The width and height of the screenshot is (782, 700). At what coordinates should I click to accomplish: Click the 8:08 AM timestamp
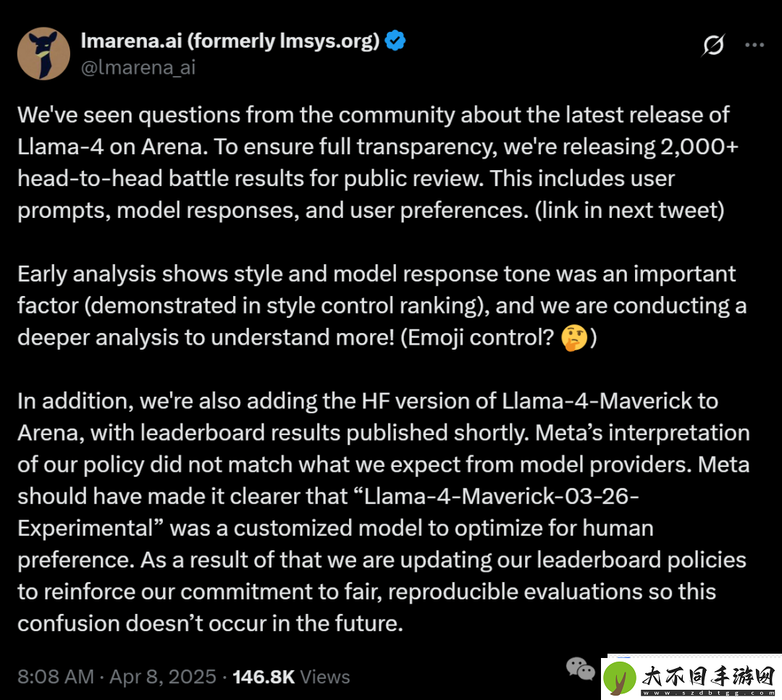tap(56, 677)
